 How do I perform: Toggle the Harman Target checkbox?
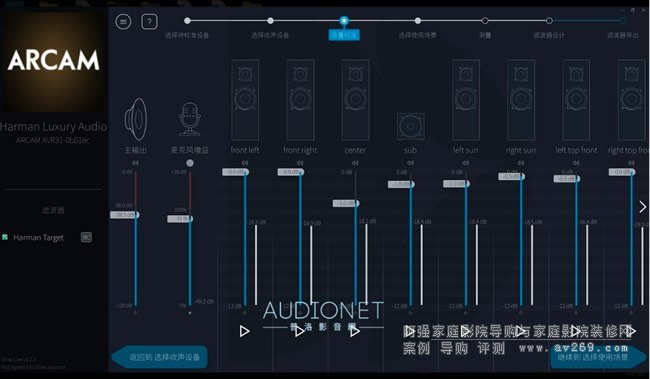click(x=5, y=237)
